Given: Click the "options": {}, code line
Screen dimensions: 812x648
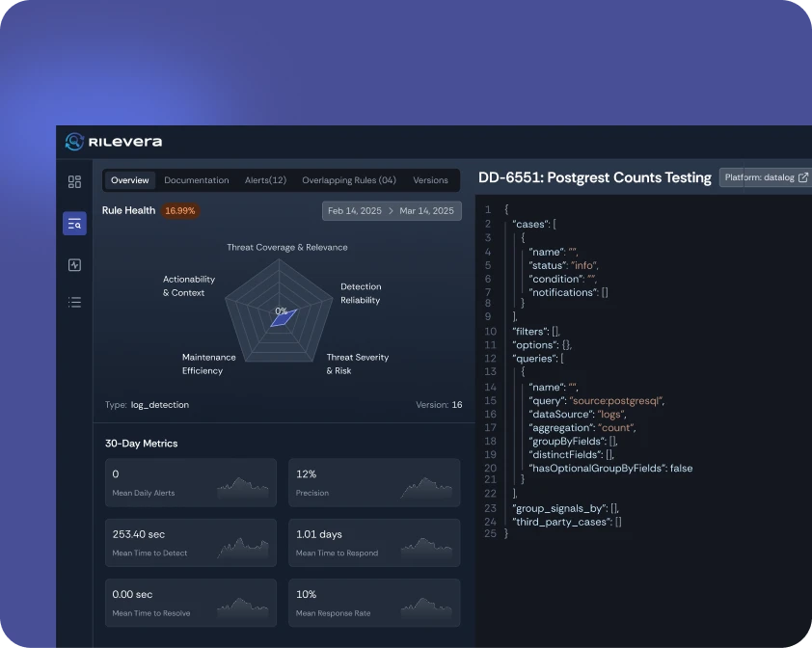Looking at the screenshot, I should click(542, 345).
